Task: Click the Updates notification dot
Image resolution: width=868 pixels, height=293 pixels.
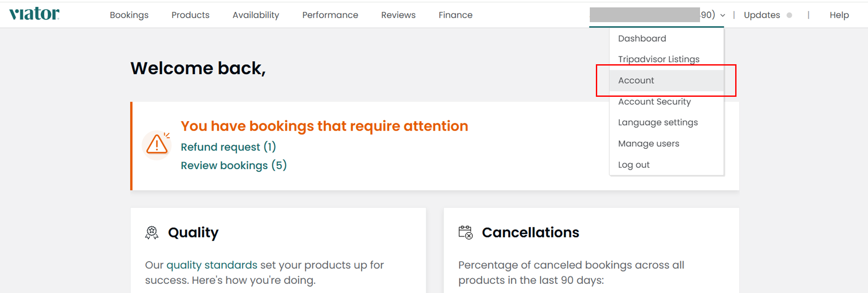Action: 789,15
